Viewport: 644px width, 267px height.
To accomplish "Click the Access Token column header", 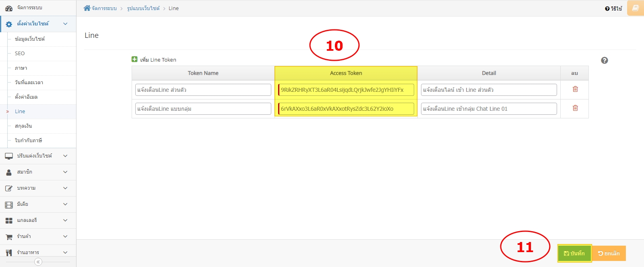I will [346, 73].
